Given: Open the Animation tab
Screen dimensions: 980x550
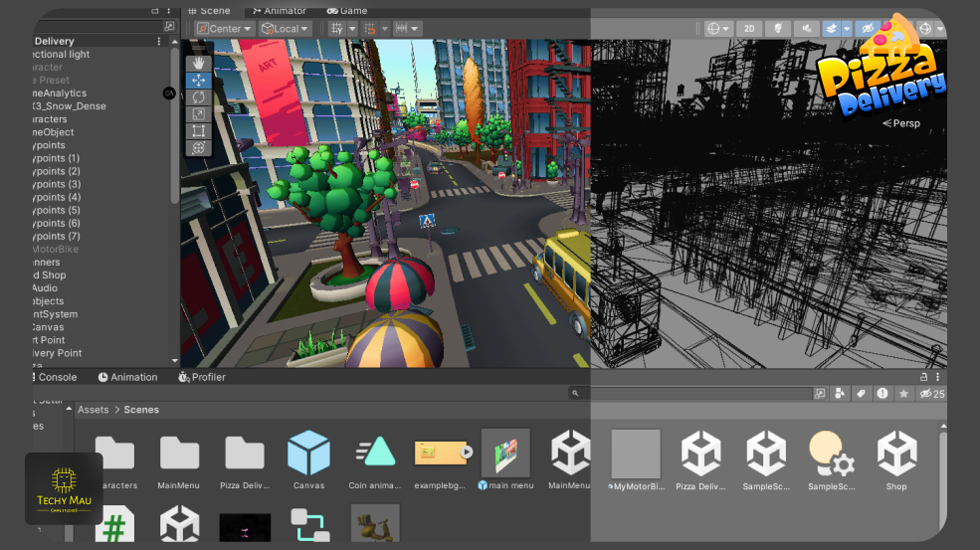Looking at the screenshot, I should point(127,377).
